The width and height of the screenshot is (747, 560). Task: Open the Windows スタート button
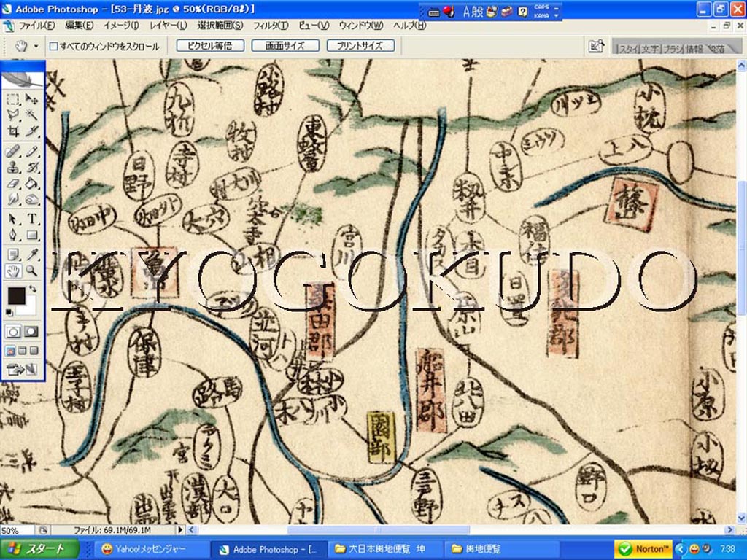(x=39, y=549)
